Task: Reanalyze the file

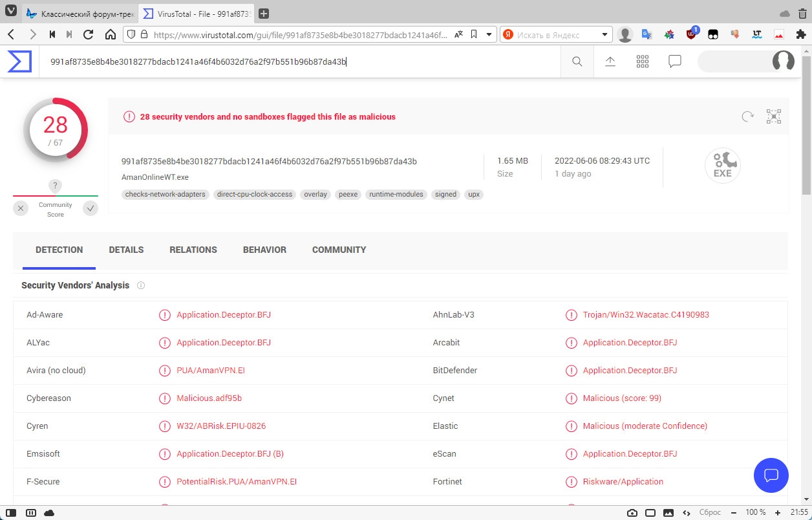Action: tap(747, 116)
